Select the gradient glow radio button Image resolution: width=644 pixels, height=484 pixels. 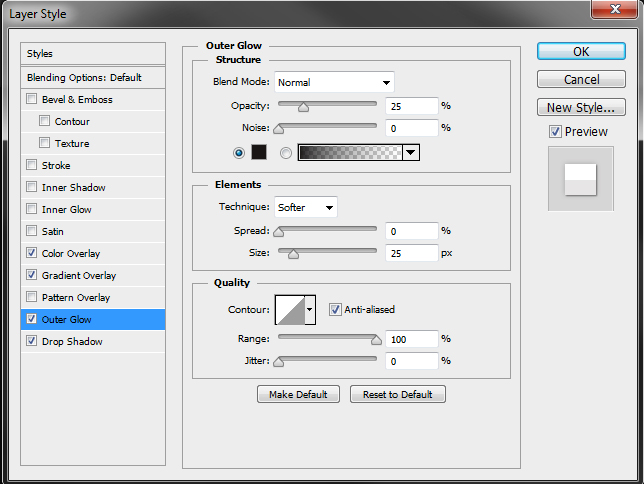coord(286,152)
